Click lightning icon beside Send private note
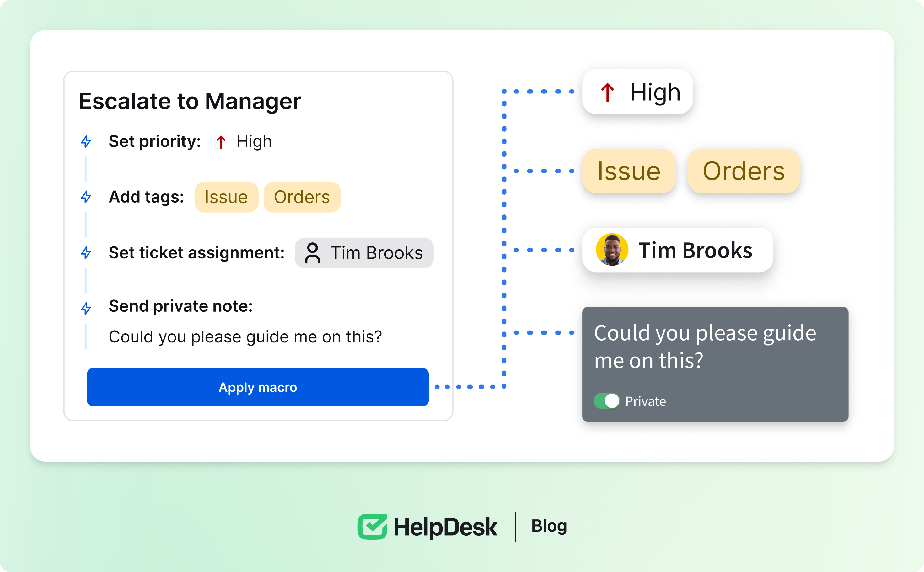Viewport: 924px width, 572px height. point(86,308)
